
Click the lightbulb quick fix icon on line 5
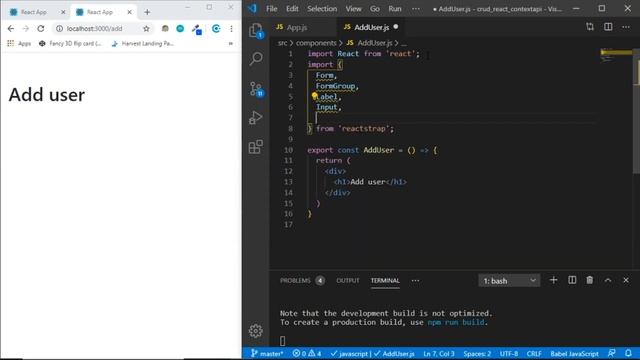point(314,96)
